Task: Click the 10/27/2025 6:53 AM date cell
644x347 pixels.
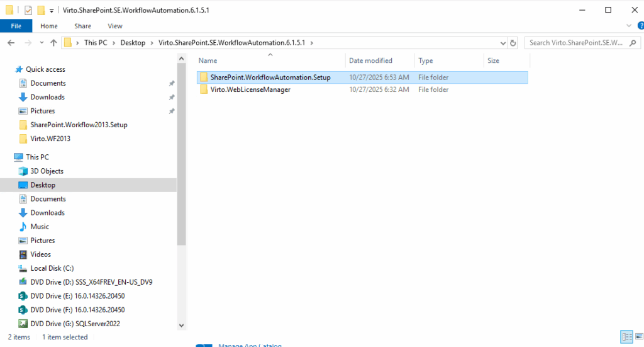Action: [x=379, y=77]
